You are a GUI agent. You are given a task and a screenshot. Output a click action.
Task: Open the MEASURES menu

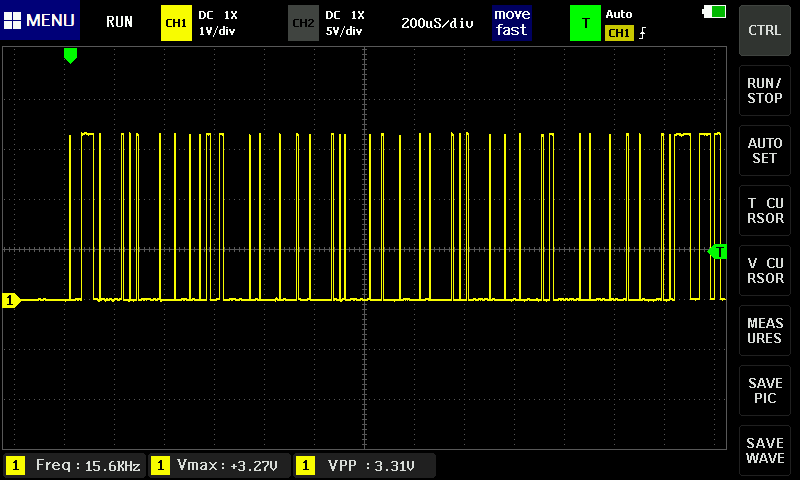tap(765, 331)
